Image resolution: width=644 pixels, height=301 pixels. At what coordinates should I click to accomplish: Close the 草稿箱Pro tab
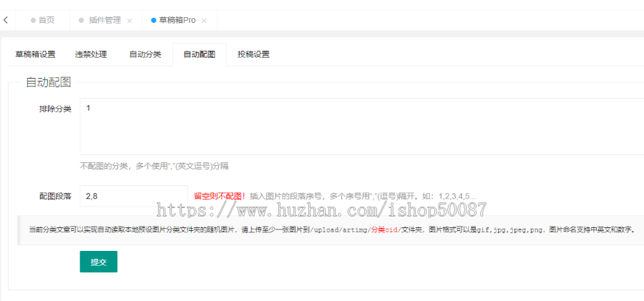point(204,21)
